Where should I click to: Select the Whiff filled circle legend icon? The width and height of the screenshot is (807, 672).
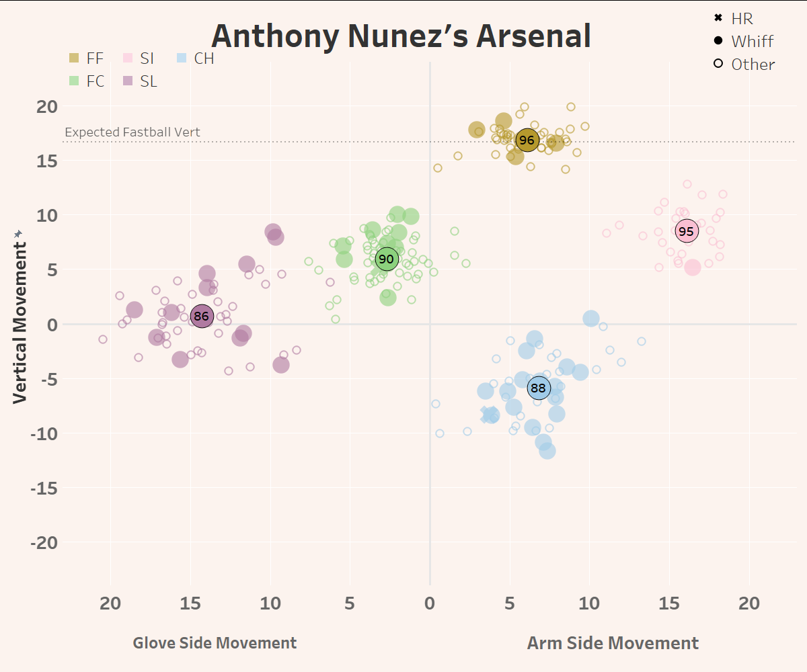718,41
